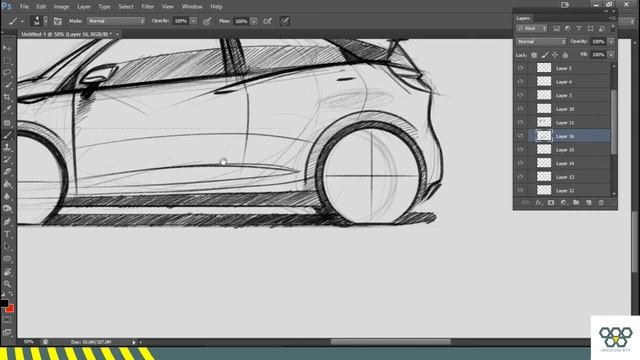Hide Layer 4 visibility eye
The width and height of the screenshot is (640, 360).
click(x=520, y=82)
